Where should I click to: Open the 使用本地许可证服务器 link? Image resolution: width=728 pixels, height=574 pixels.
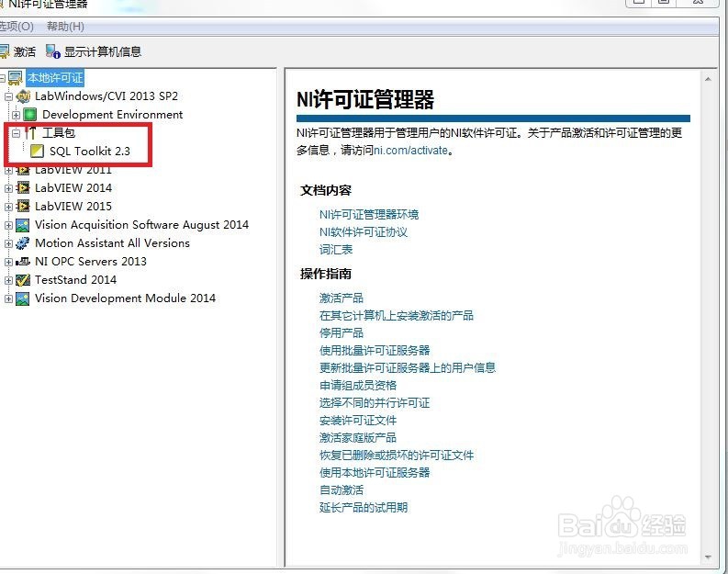(375, 473)
